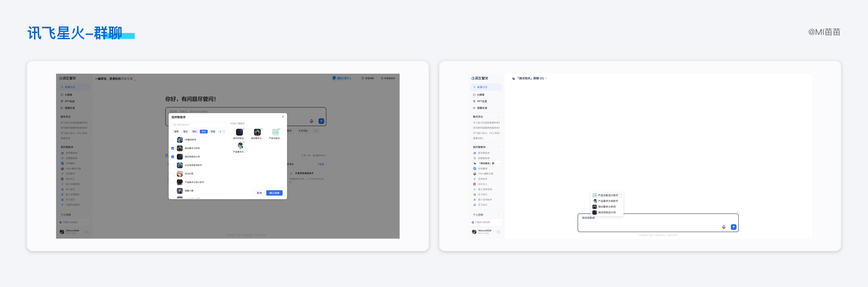Open 图像生成 in the left window sidebar

coord(68,108)
